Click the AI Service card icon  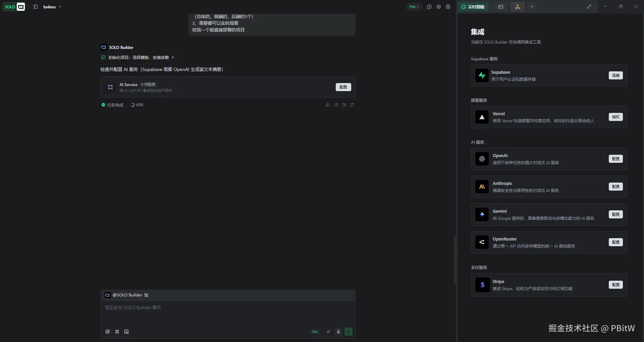click(x=110, y=87)
